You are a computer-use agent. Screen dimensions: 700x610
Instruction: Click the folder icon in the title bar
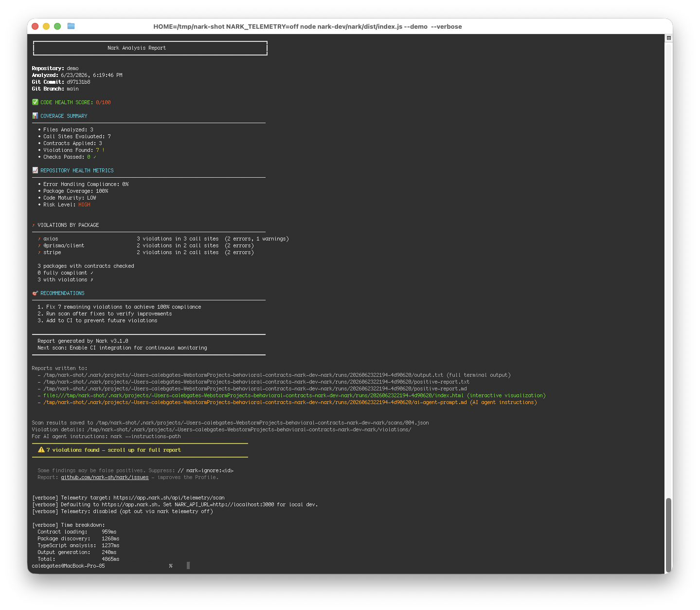pos(71,26)
